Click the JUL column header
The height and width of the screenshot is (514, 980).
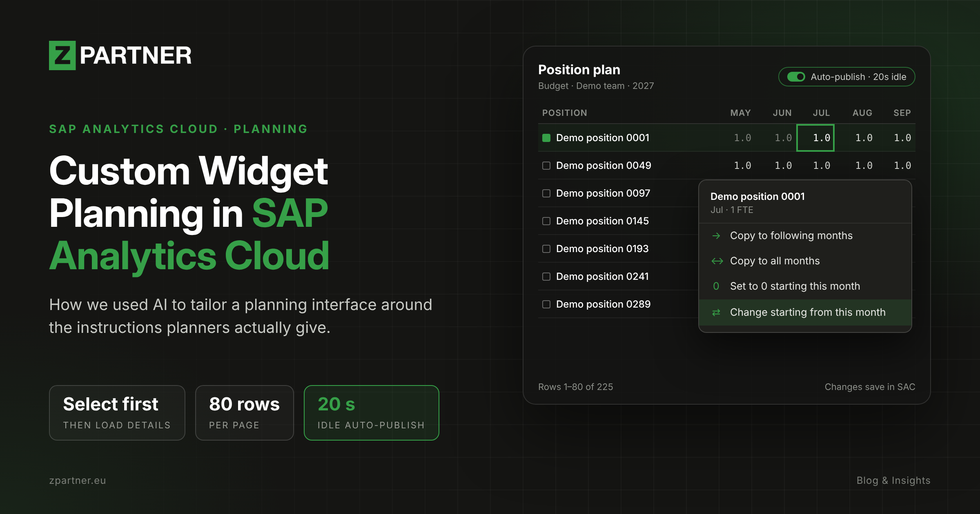click(x=821, y=113)
